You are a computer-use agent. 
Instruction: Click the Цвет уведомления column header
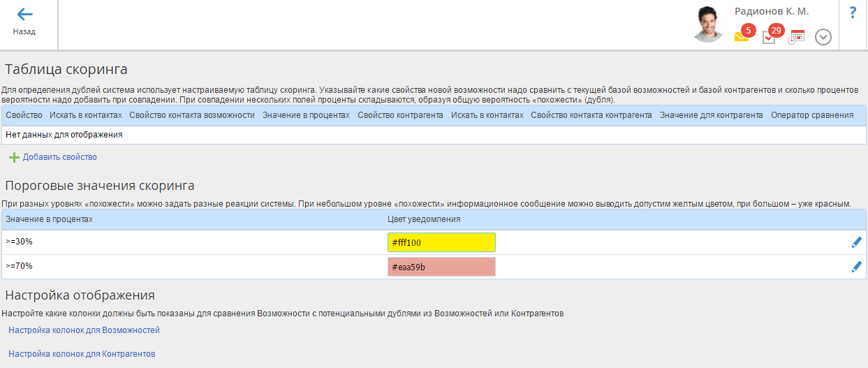(424, 219)
